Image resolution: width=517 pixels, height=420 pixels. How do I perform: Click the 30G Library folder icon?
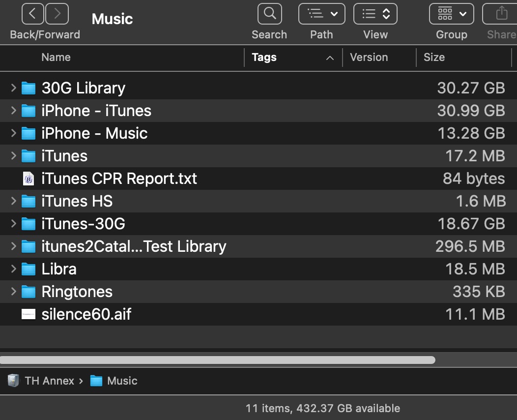[29, 88]
